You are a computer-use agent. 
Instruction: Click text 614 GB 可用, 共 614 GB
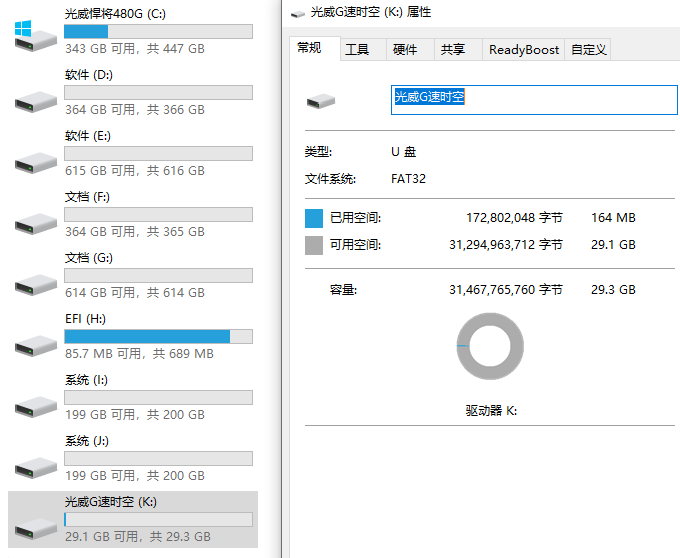(x=135, y=293)
